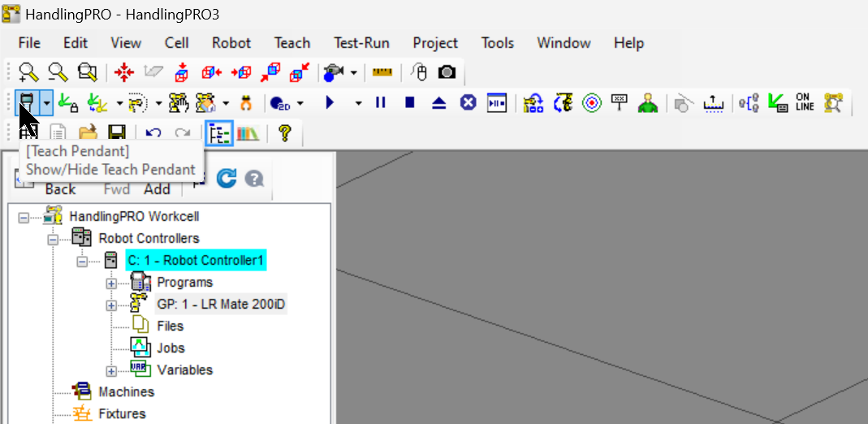
Task: Expand the GP: 1 - LR Mate 200iD node
Action: coord(111,305)
